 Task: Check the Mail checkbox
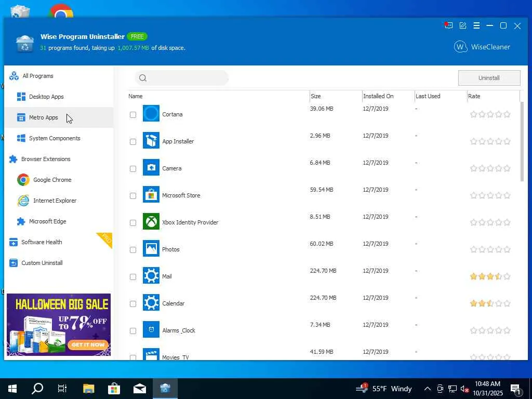point(133,277)
